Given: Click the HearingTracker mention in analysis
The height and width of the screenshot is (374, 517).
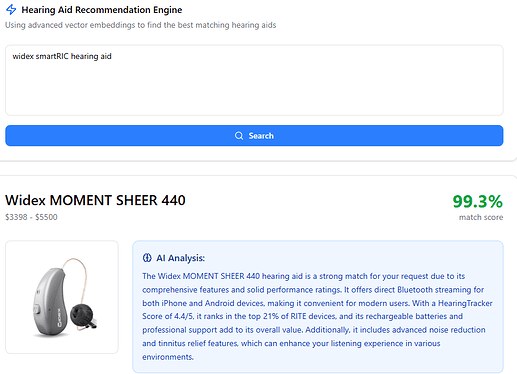Looking at the screenshot, I should tap(465, 303).
